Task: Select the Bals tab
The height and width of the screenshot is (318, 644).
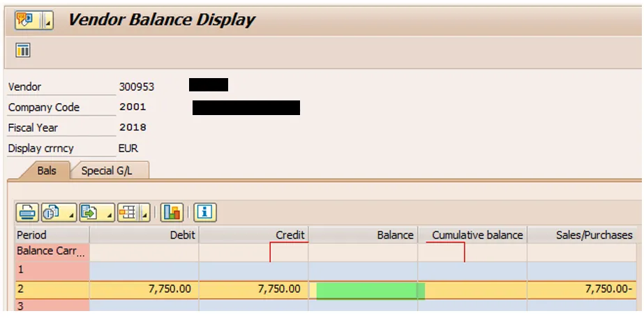Action: pos(47,170)
